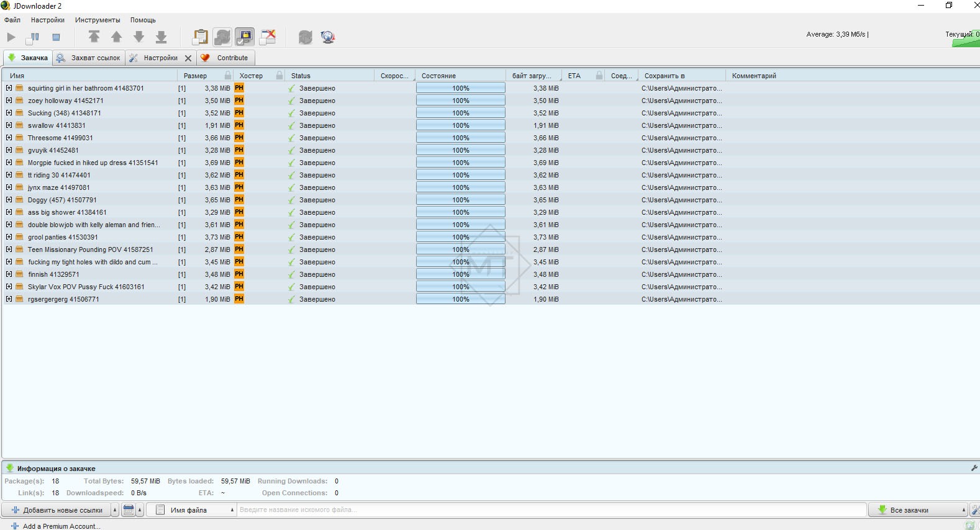Switch to the Contribute tab

pyautogui.click(x=226, y=58)
